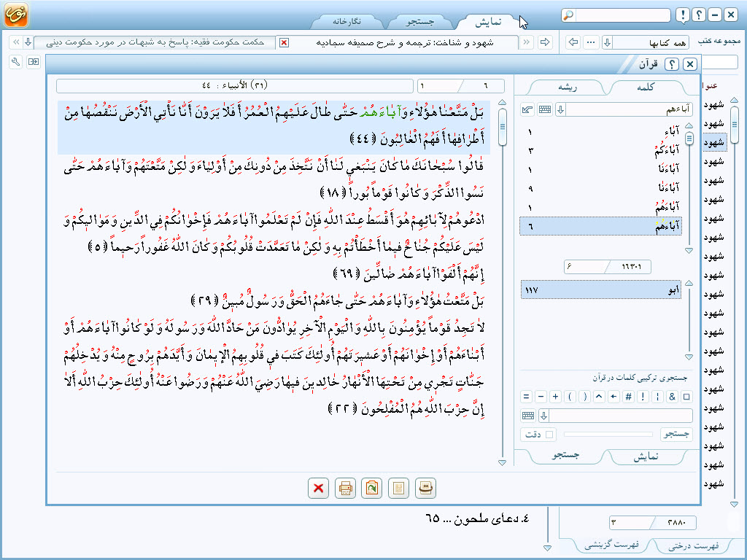The width and height of the screenshot is (747, 560).
Task: Click the help question mark in the Quran dialog title bar
Action: [672, 65]
